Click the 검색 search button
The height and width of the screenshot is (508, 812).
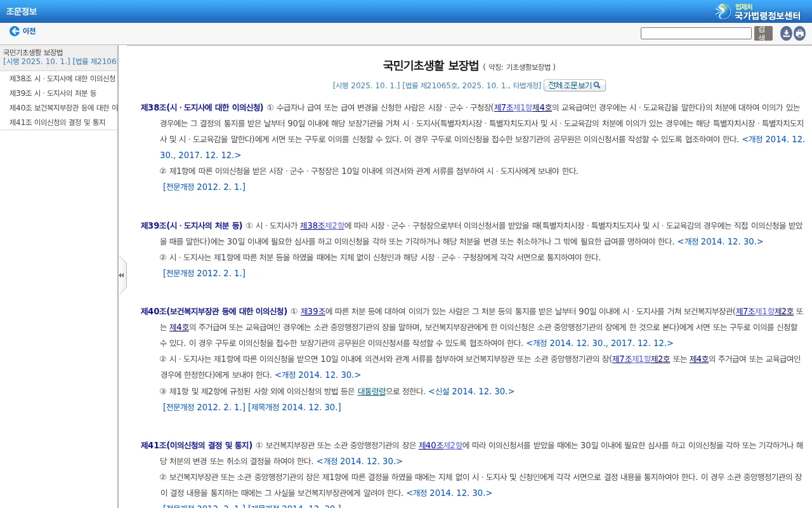point(763,34)
